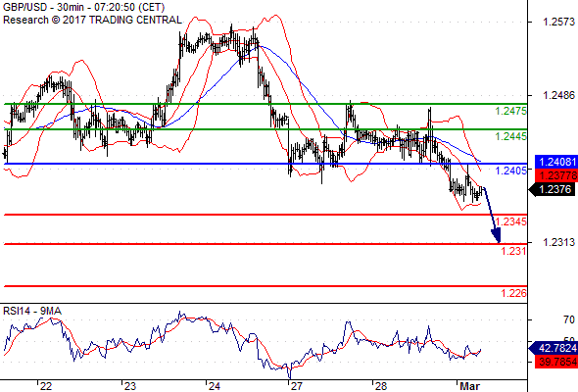The image size is (578, 392).
Task: Click the red 1.231 support label
Action: click(513, 251)
